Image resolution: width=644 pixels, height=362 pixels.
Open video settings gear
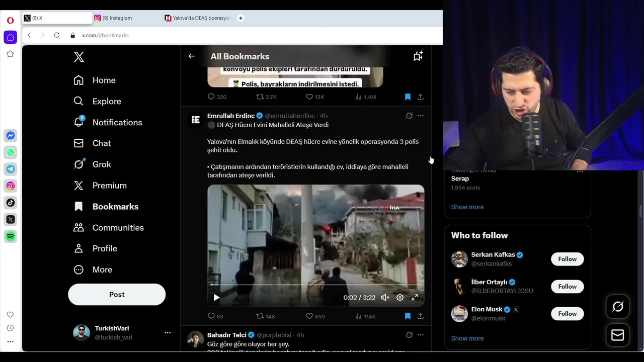[x=400, y=298]
